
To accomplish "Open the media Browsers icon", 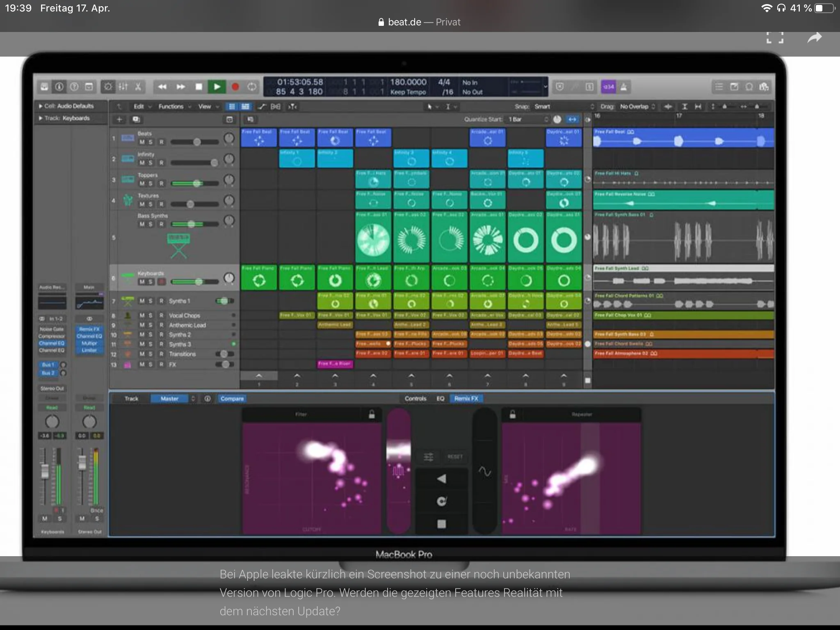I will pyautogui.click(x=764, y=87).
